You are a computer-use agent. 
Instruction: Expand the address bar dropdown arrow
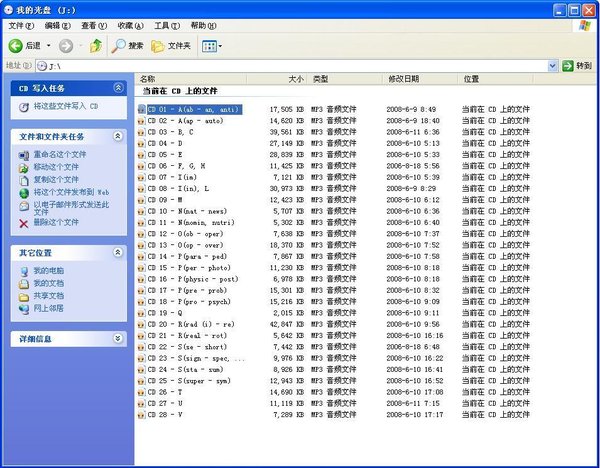coord(553,66)
